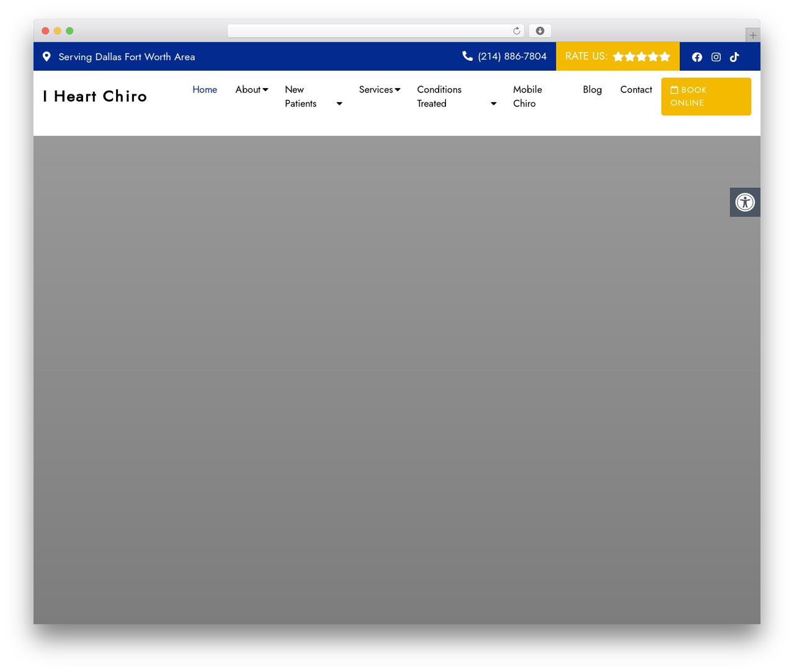Click the green maximize window button
Screen dimensions: 794x672
pyautogui.click(x=69, y=31)
